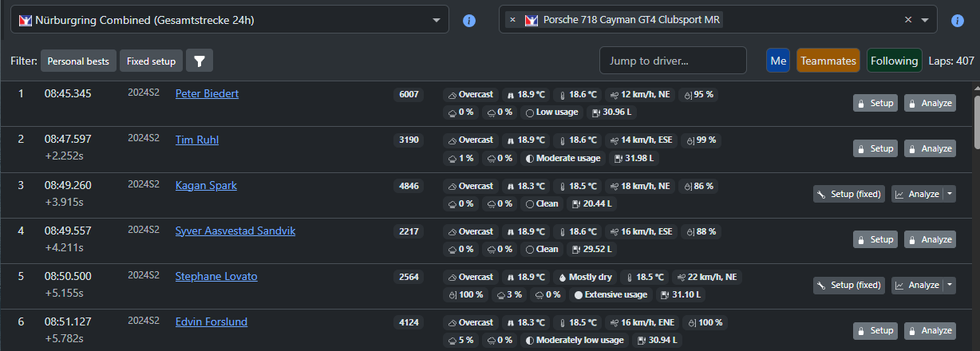Open Setup (fixed) for Kagan Spark
Screen dimensions: 980x351
849,194
